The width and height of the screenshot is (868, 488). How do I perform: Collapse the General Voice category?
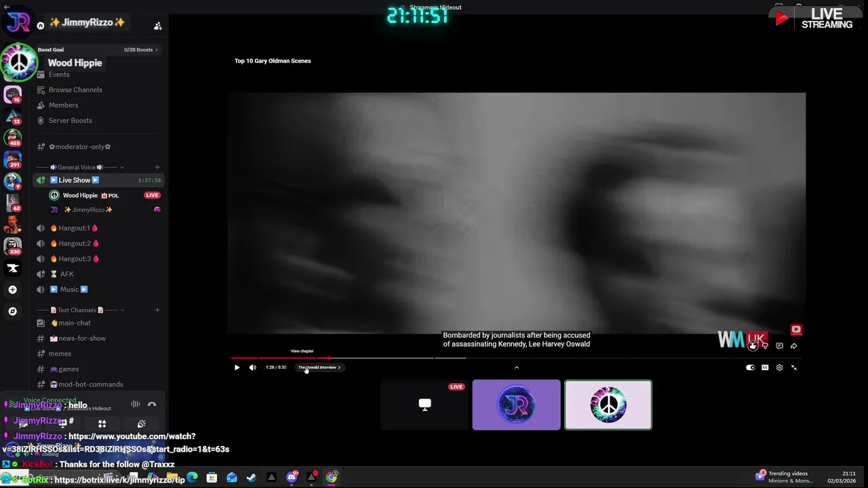tap(80, 167)
